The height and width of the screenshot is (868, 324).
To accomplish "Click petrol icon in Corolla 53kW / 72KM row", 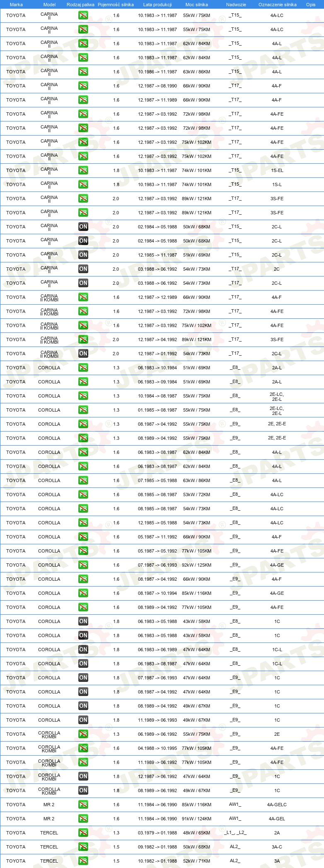I will click(x=83, y=495).
